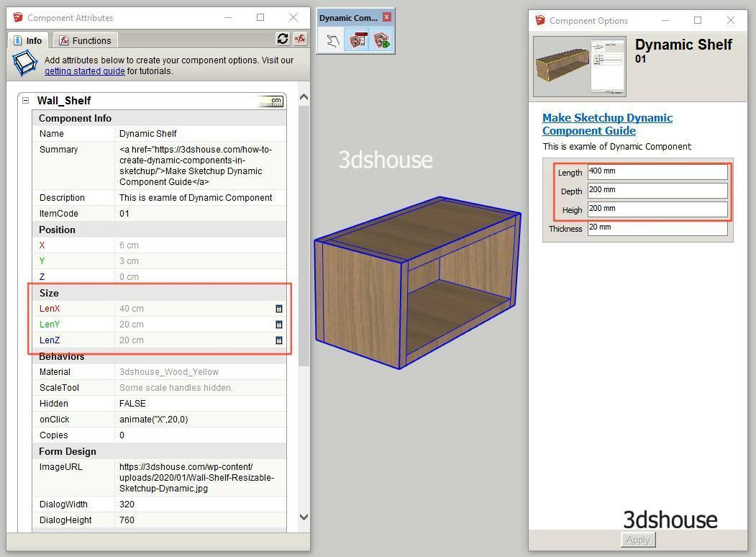This screenshot has height=557, width=756.
Task: Open the LenY attribute details icon
Action: click(x=279, y=325)
